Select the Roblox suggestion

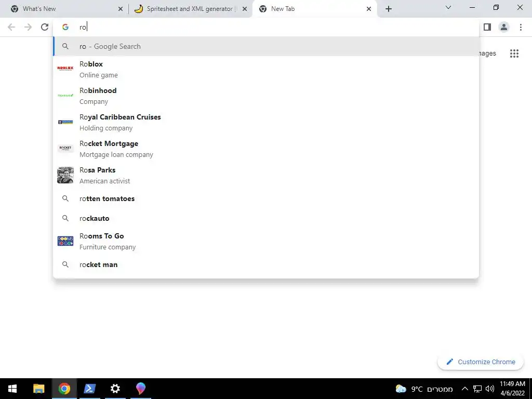(x=266, y=69)
